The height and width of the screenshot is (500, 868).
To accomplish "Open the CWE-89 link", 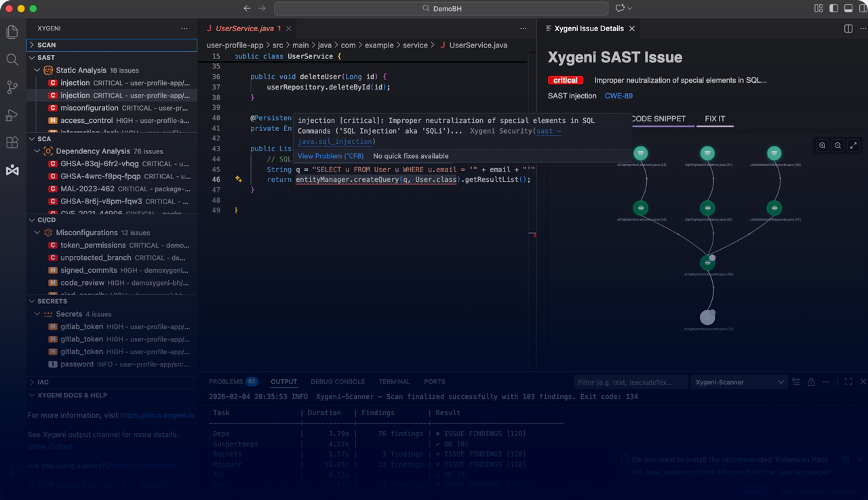I will [x=618, y=96].
